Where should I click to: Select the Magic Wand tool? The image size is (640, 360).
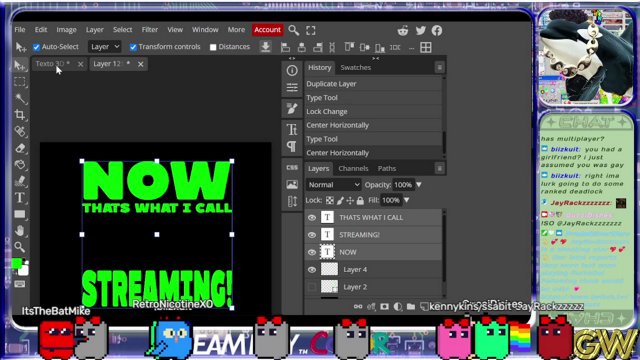click(19, 98)
